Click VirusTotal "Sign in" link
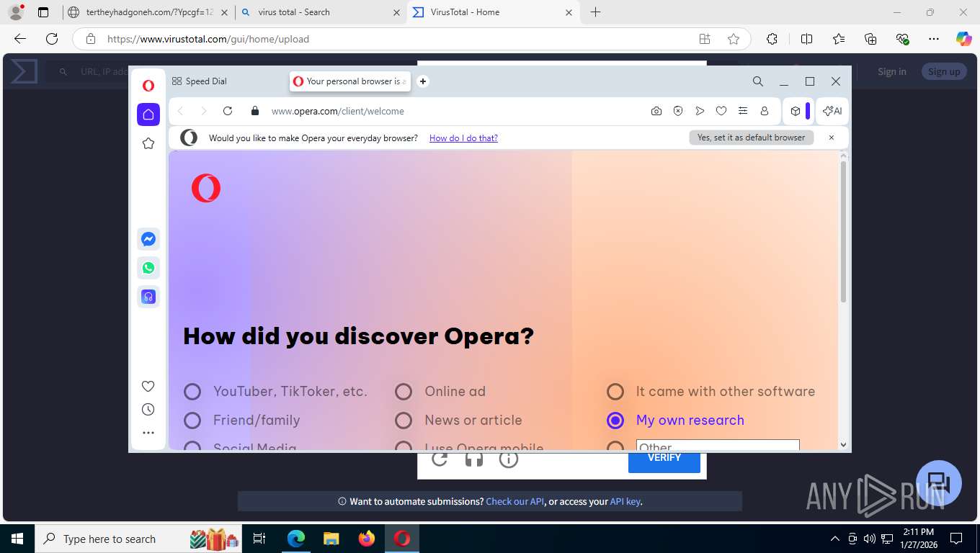The width and height of the screenshot is (980, 553). click(x=892, y=71)
